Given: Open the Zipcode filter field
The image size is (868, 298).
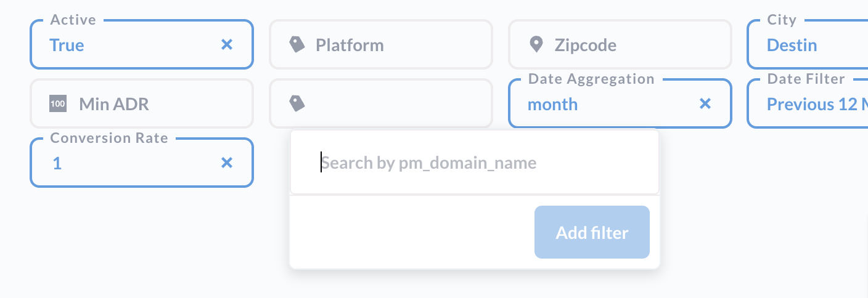Looking at the screenshot, I should [620, 44].
